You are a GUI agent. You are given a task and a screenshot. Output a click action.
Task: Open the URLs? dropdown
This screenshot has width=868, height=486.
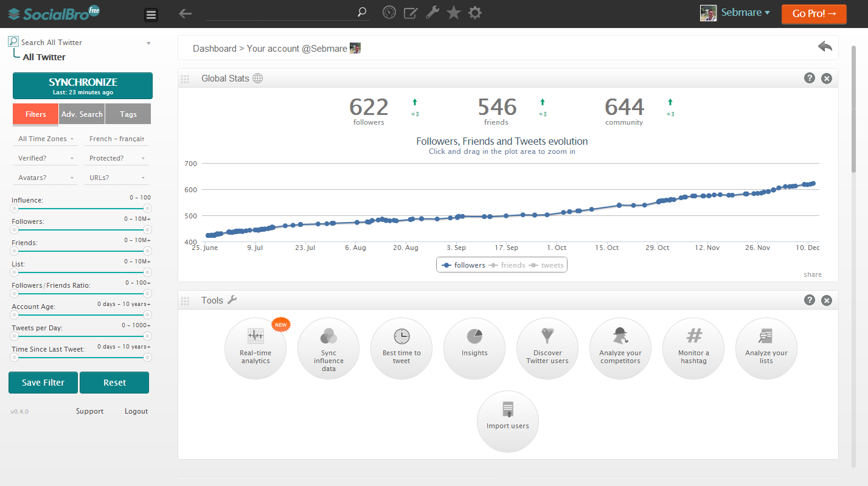tap(117, 178)
